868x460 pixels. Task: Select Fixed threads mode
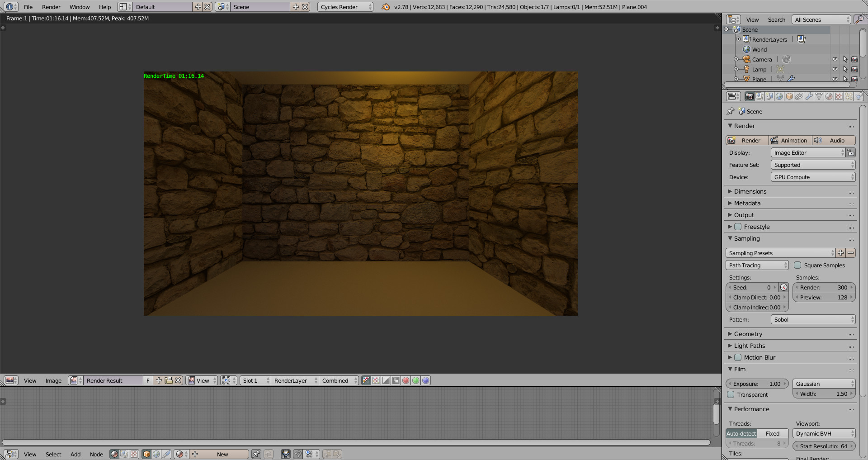click(773, 434)
